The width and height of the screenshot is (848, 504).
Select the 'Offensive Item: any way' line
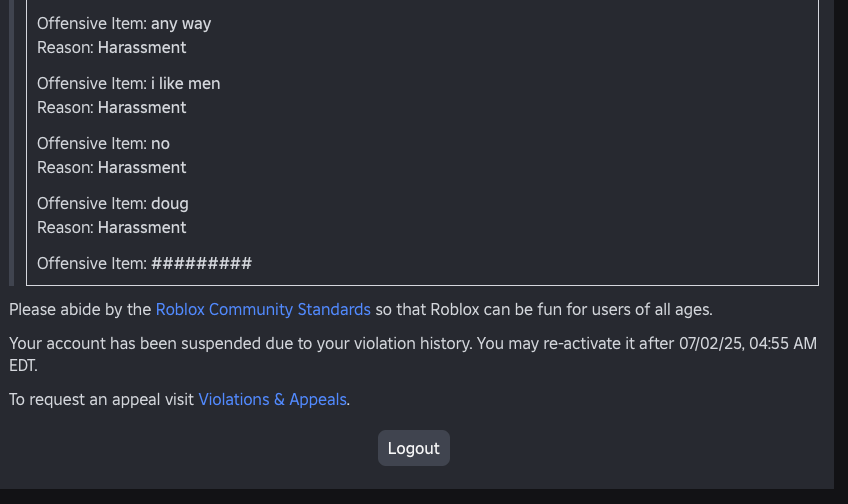click(124, 24)
